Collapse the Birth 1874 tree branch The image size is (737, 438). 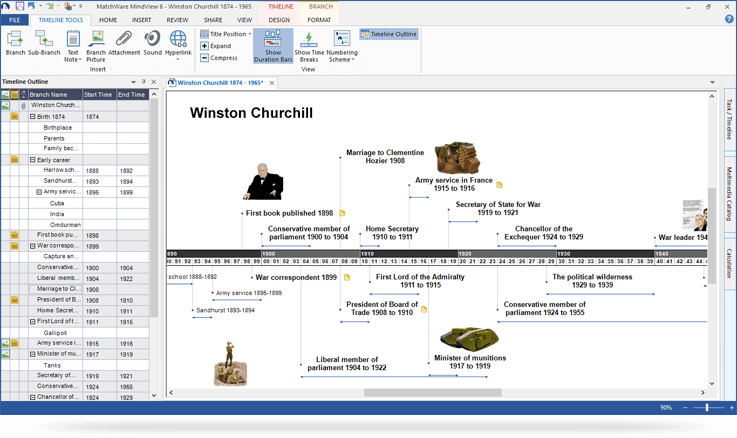click(x=33, y=117)
